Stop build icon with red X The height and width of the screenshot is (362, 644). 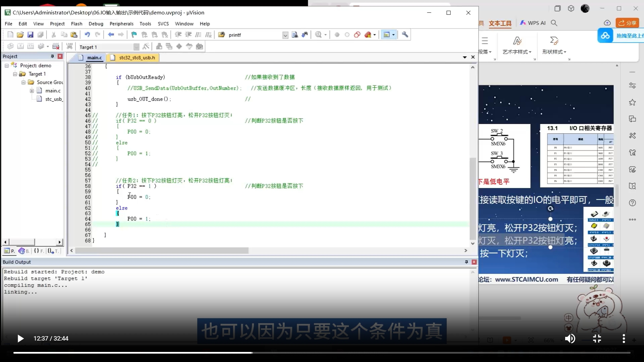(56, 47)
